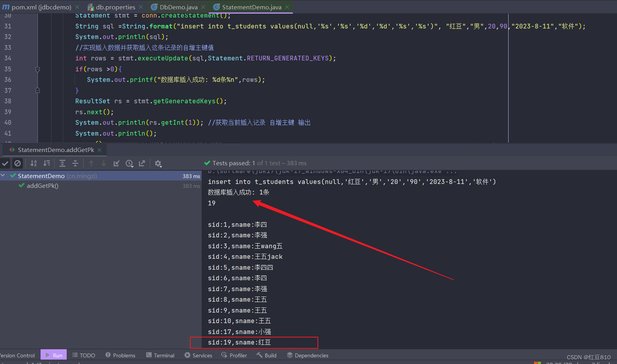617x364 pixels.
Task: Open the TODO tool window
Action: point(83,355)
